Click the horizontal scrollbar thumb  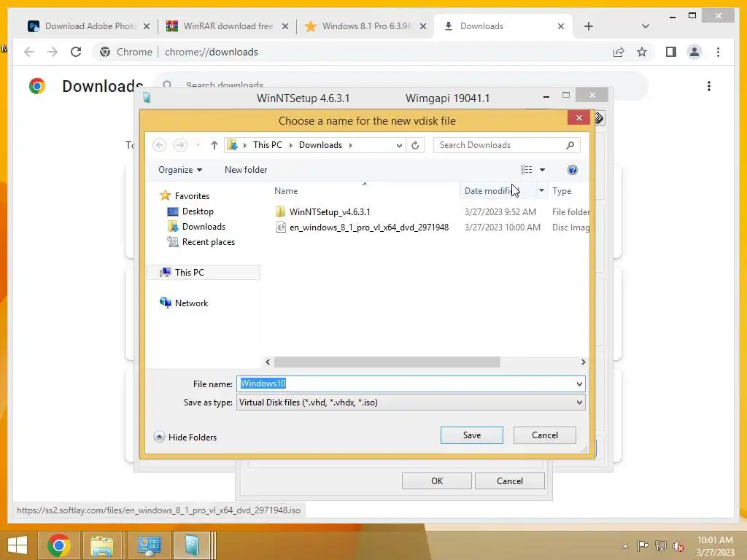point(387,362)
